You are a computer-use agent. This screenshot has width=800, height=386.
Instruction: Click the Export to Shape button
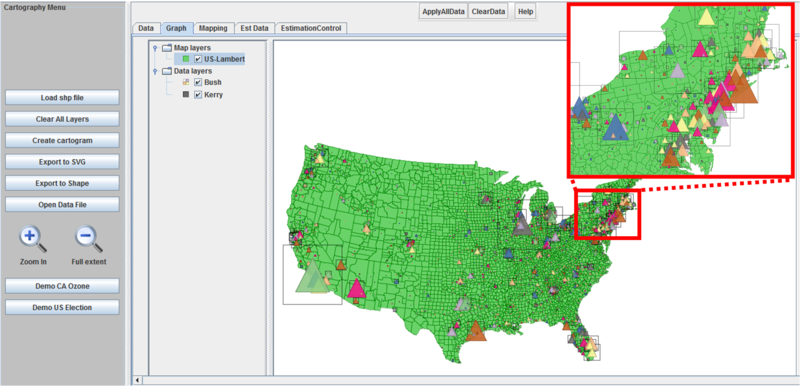(62, 183)
